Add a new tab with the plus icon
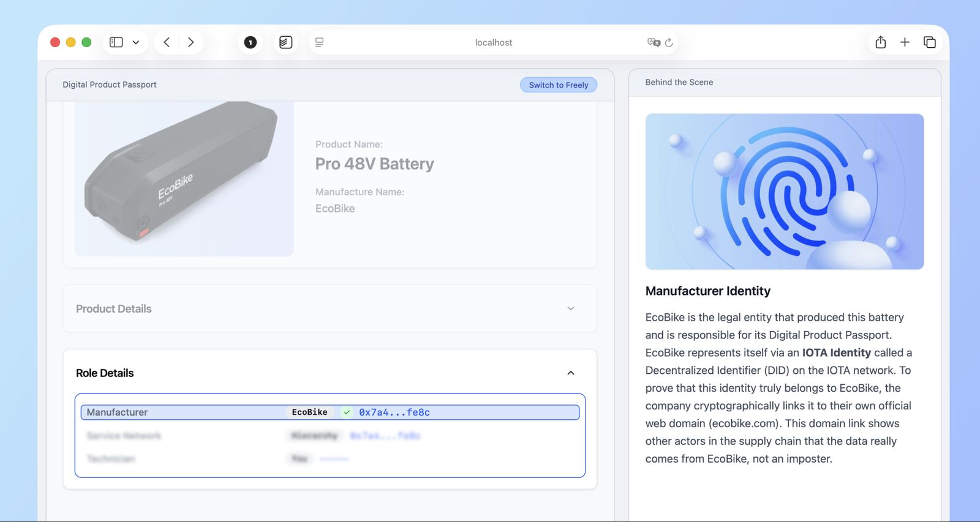980x522 pixels. (905, 42)
